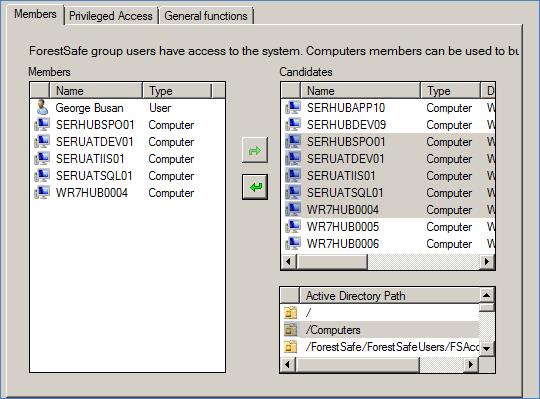Click computer icon beside WR7HUB0006 candidate
Viewport: 540px width, 399px height.
point(293,243)
